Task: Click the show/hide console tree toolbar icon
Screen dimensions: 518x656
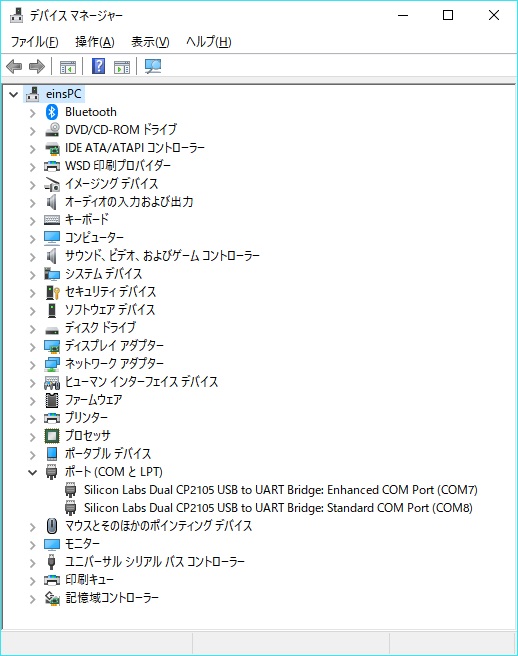Action: (x=68, y=67)
